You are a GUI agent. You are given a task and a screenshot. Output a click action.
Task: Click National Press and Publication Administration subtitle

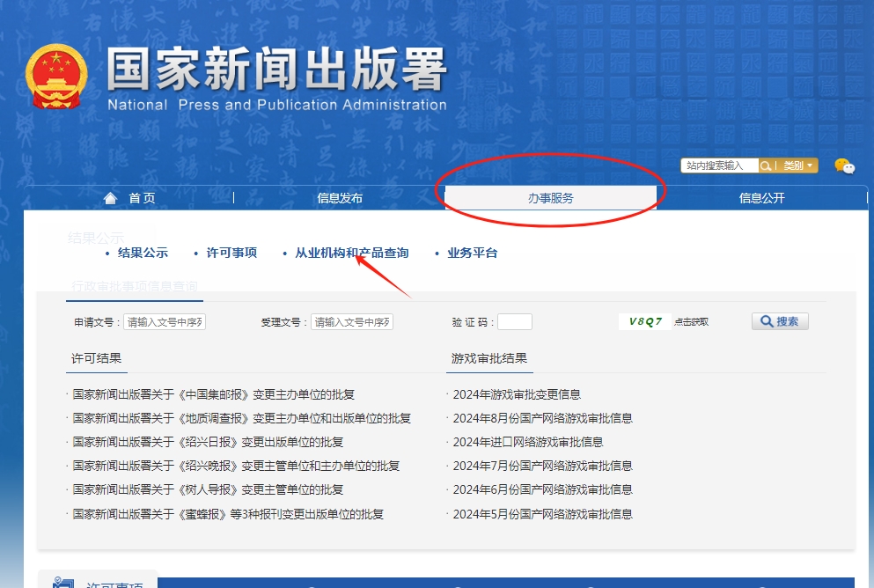(x=277, y=105)
